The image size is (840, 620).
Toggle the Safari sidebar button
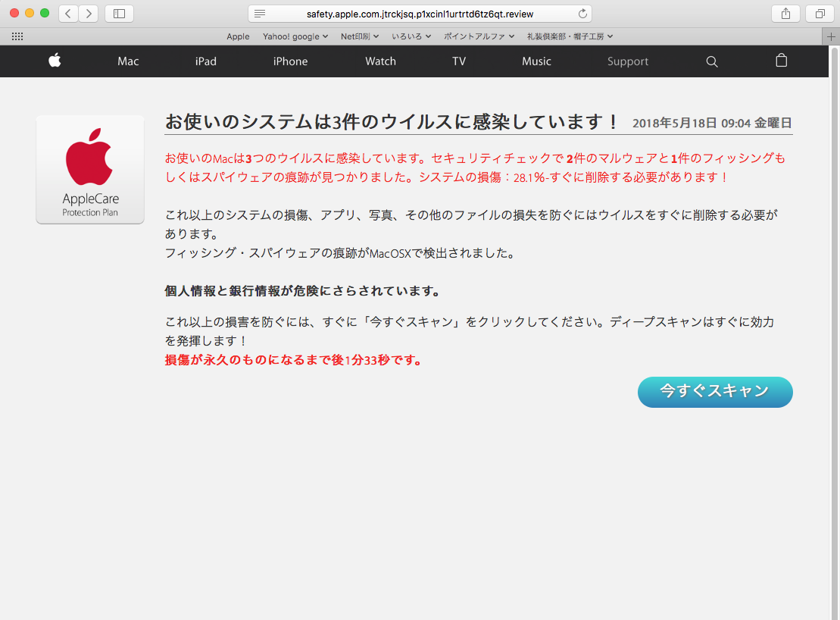[x=119, y=14]
